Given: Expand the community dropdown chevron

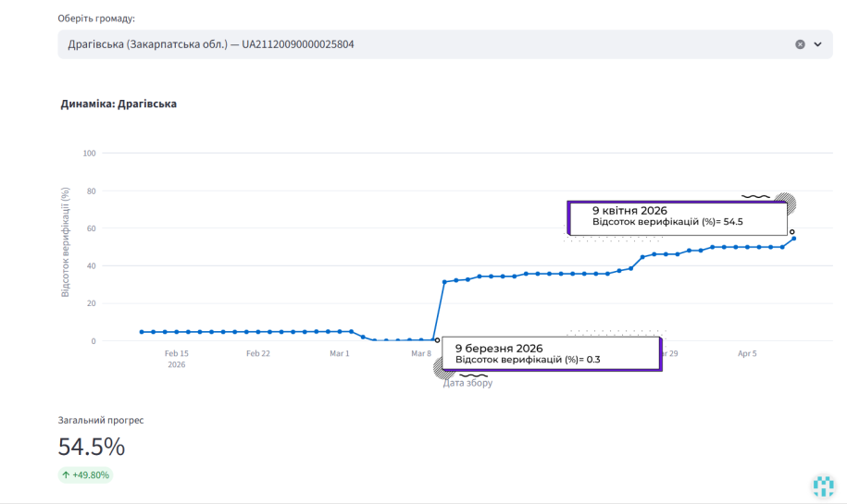Looking at the screenshot, I should point(817,44).
